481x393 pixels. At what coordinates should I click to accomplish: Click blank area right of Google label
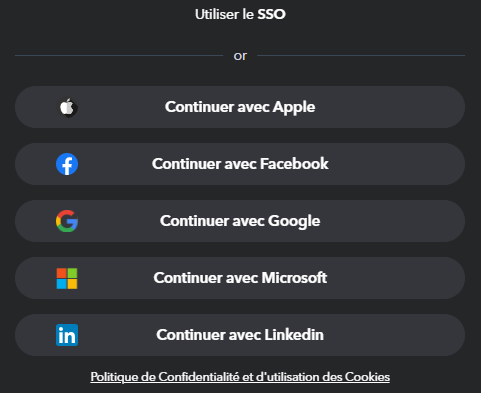click(x=393, y=221)
